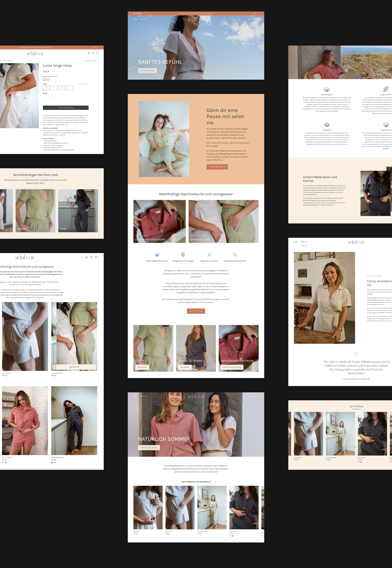Click next arrow beside 'Nachtwäsche aus Baumwolle'
The image size is (392, 568).
[x=215, y=482]
